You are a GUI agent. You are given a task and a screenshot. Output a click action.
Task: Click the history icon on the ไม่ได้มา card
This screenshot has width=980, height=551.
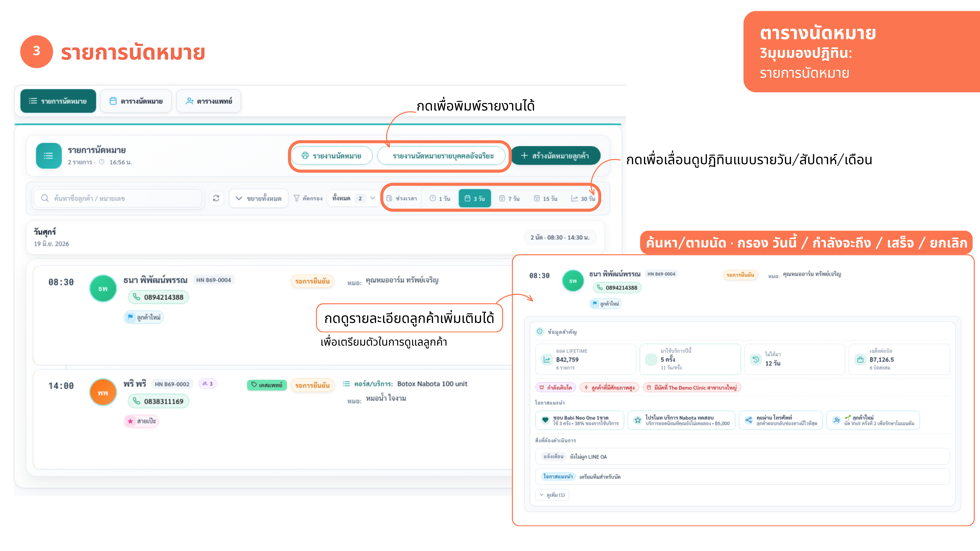click(756, 359)
